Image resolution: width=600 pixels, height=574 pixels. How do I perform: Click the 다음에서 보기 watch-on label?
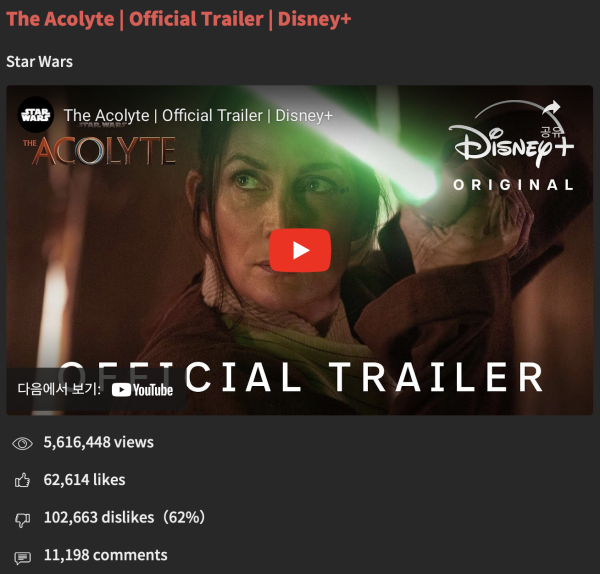(x=59, y=389)
